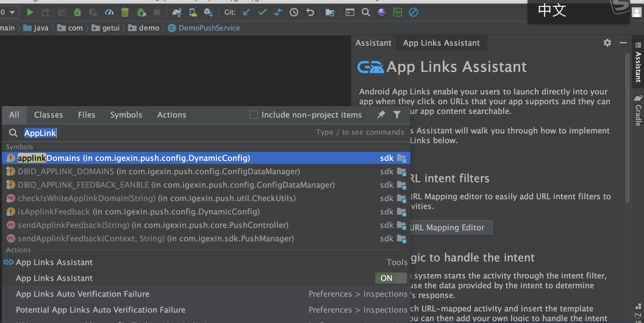Click the green trash can toolbar icon
Viewport: 644px width, 323px height.
(125, 12)
